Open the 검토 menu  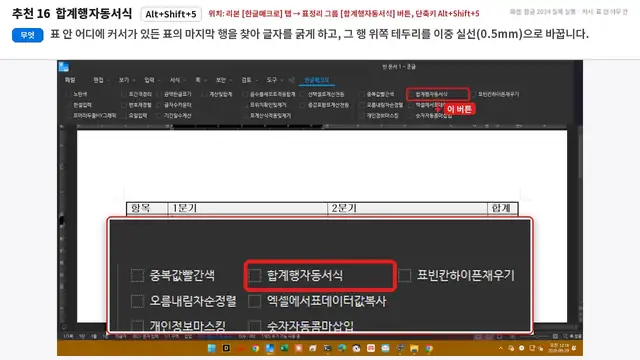[246, 80]
